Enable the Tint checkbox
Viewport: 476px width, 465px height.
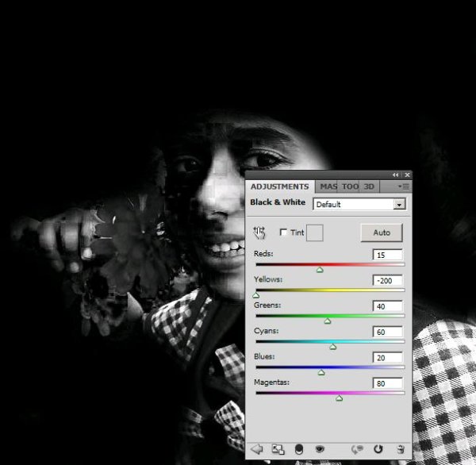point(283,232)
